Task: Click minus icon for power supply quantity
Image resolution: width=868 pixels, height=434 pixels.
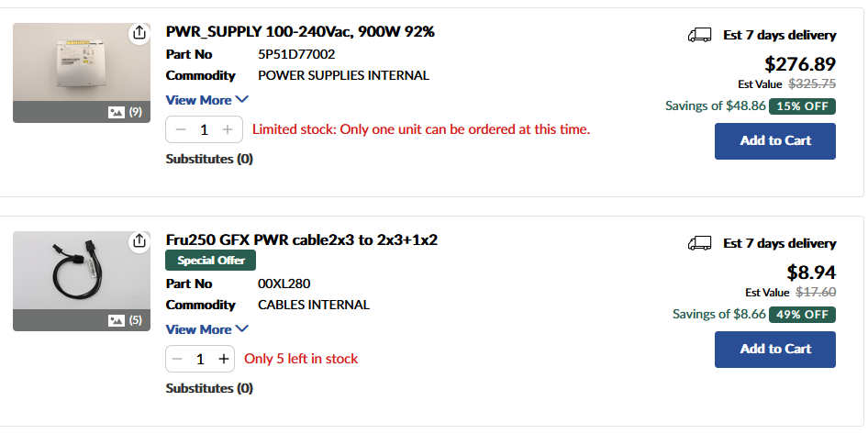Action: click(x=180, y=129)
